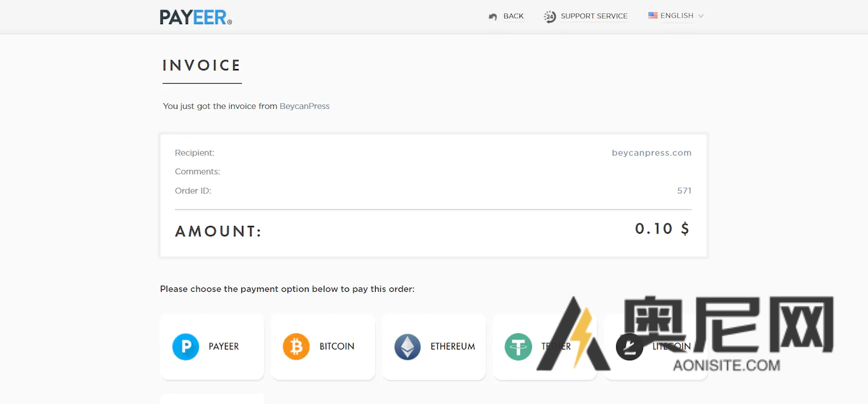Go BACK using header link
This screenshot has height=404, width=868.
coord(513,16)
